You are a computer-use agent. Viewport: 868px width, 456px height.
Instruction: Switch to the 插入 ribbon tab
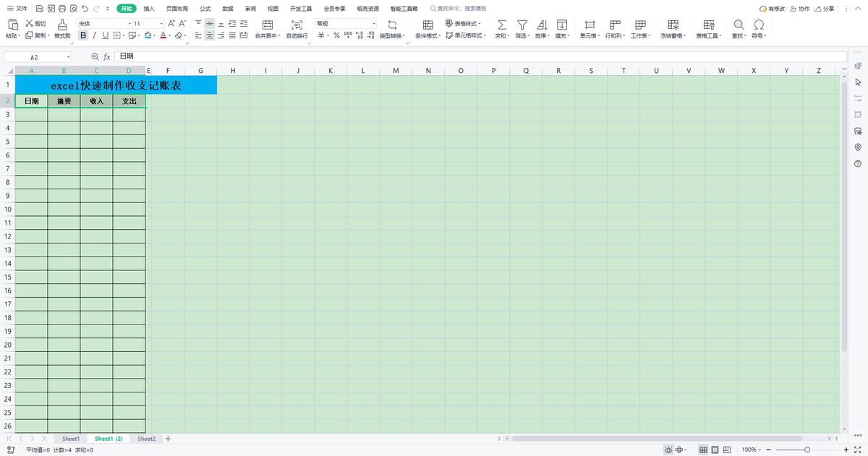150,9
